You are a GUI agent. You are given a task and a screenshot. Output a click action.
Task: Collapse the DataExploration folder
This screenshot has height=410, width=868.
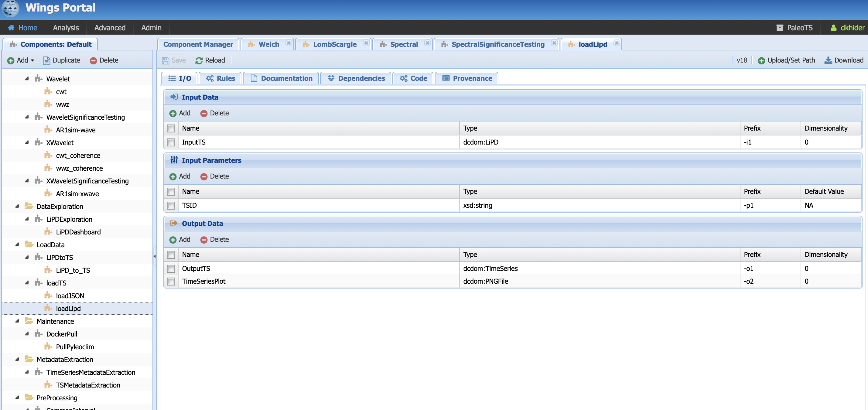(x=17, y=206)
